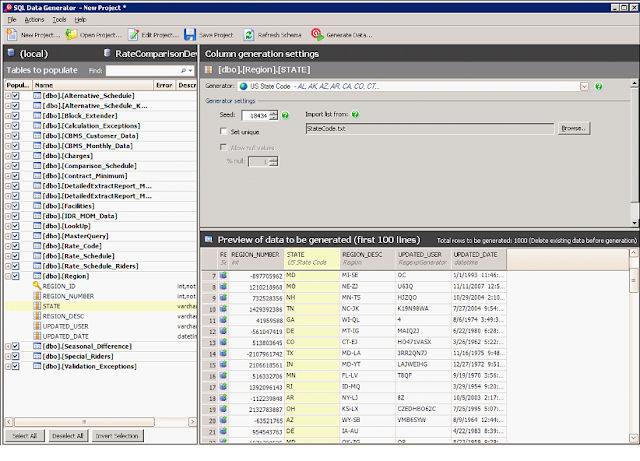This screenshot has height=461, width=640.
Task: Click the UPDATED_USER preview column header
Action: [423, 258]
